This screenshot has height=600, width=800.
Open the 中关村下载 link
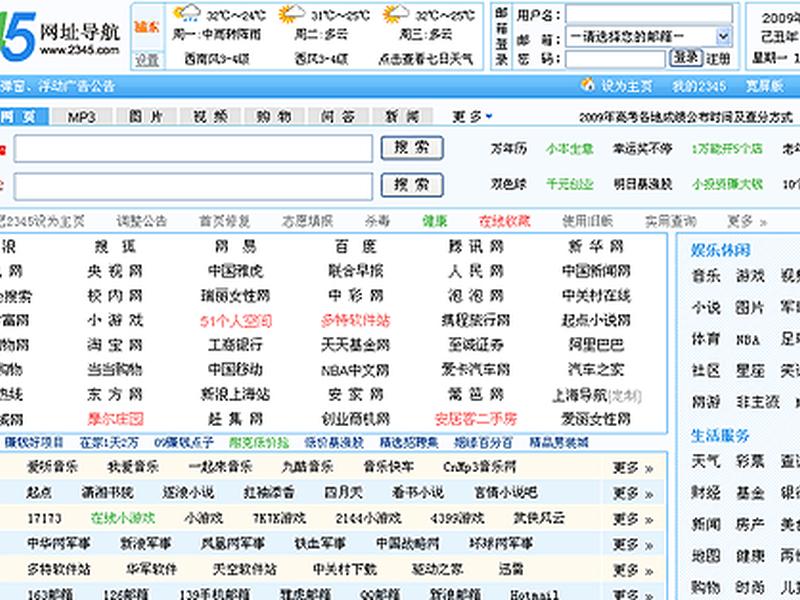pos(345,569)
